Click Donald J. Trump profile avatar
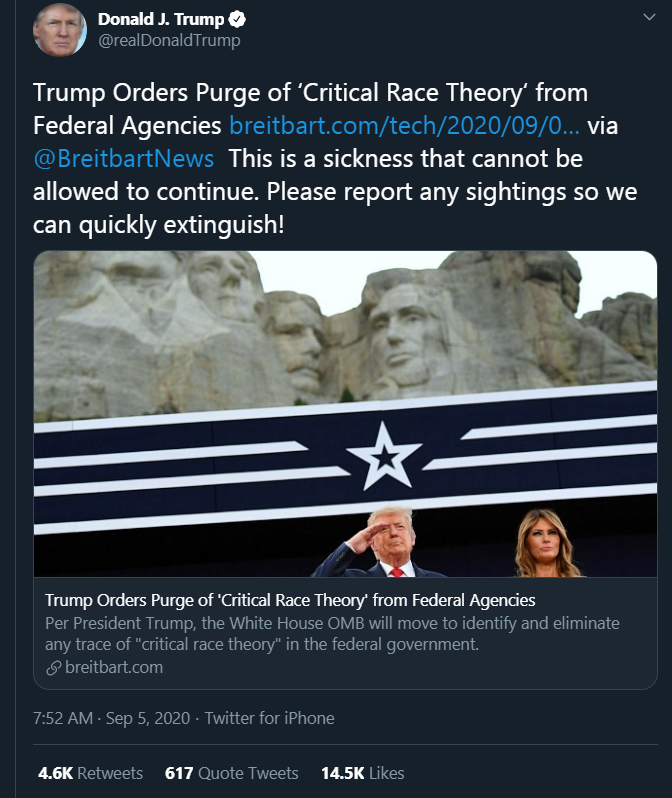The image size is (672, 798). 60,30
